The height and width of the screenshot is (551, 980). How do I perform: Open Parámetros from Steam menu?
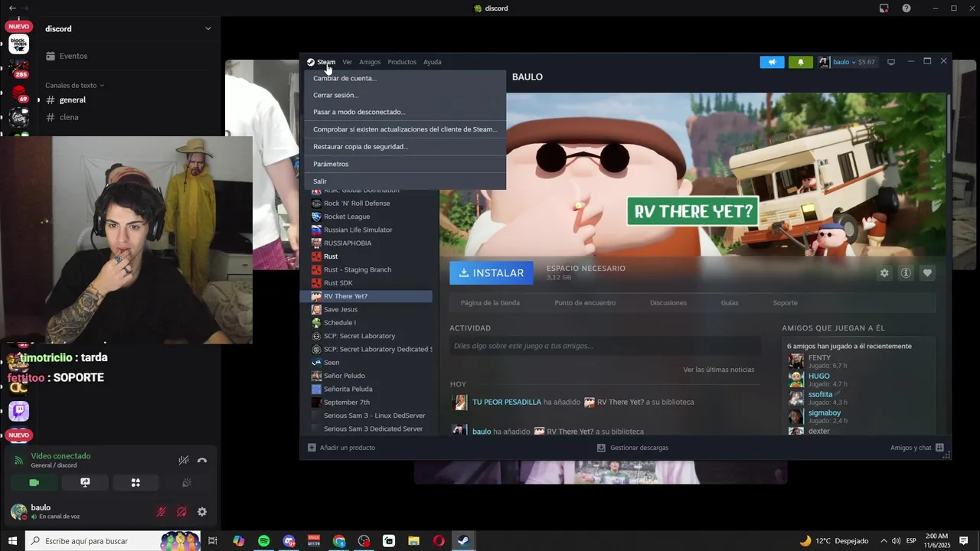point(405,164)
